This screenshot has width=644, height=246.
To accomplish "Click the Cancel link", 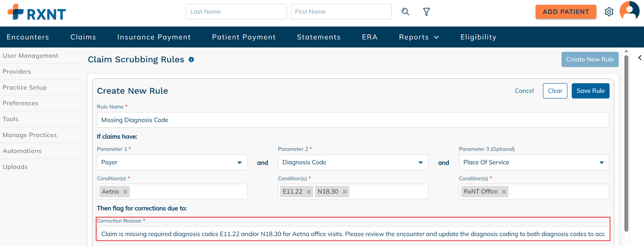I will coord(524,91).
